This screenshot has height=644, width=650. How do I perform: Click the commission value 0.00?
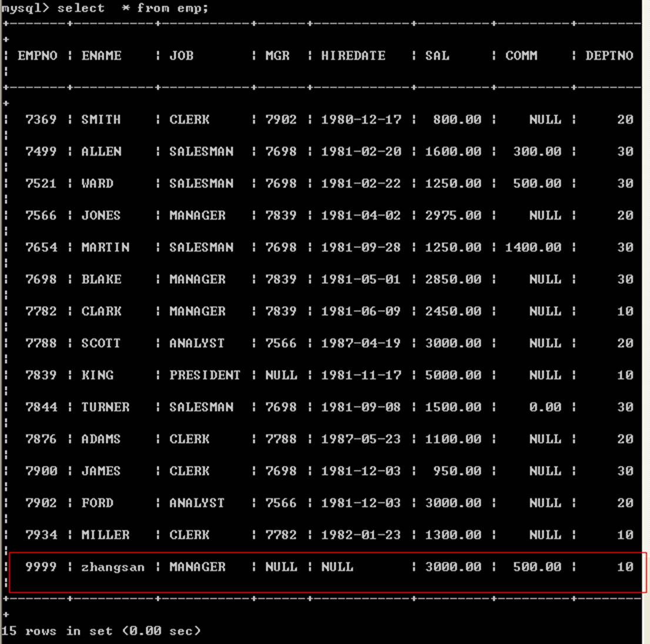545,407
